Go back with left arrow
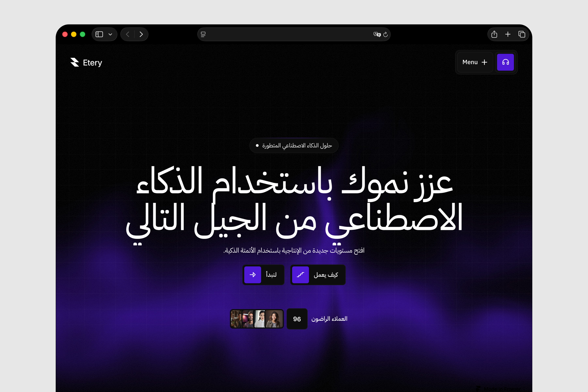 coord(128,34)
